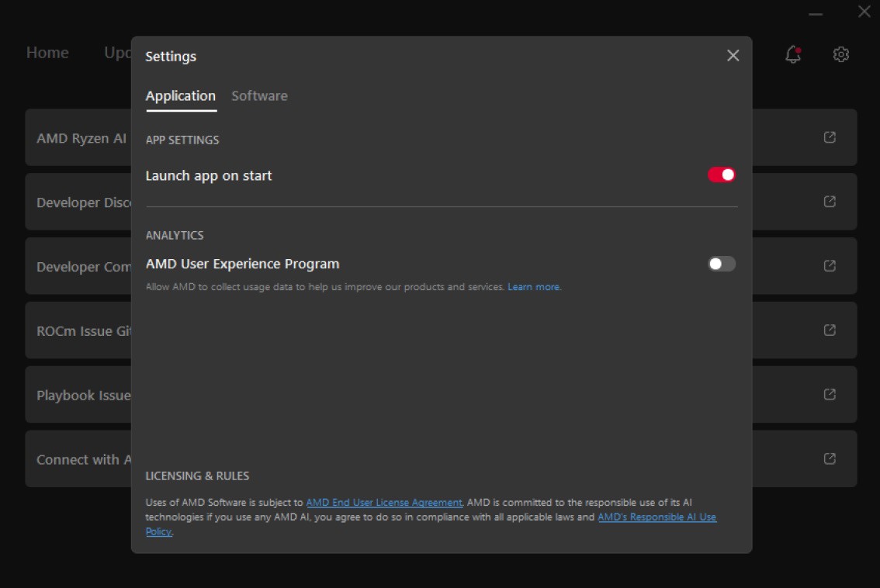Click the ANALYTICS heading

(175, 235)
